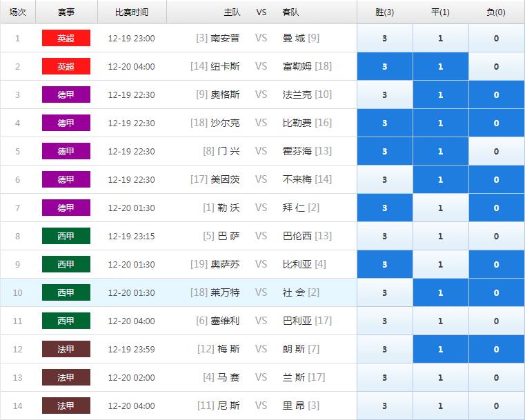Select draw (1) for 勒沃 vs 拜仁
Viewport: 525px width, 420px height.
[x=441, y=208]
